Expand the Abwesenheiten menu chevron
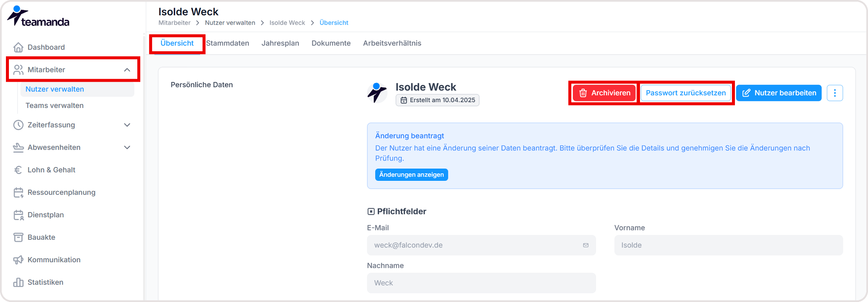 [x=127, y=147]
